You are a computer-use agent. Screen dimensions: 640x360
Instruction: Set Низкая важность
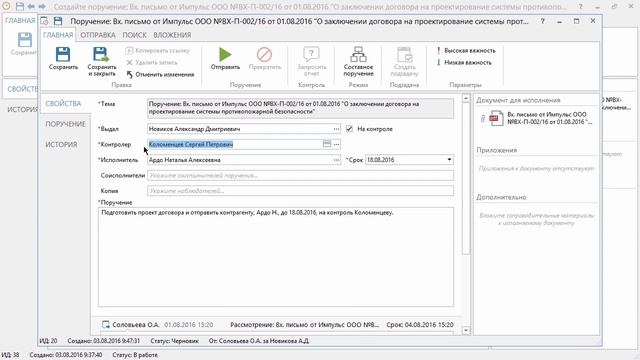(464, 62)
